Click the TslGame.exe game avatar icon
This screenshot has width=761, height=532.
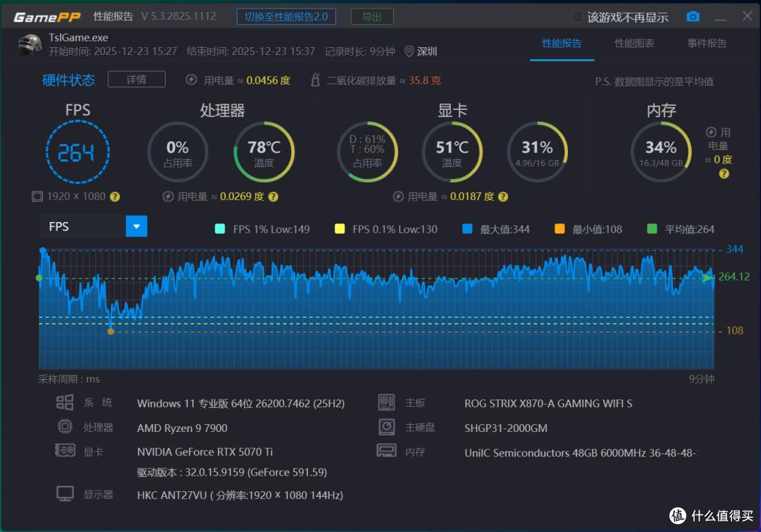point(30,44)
